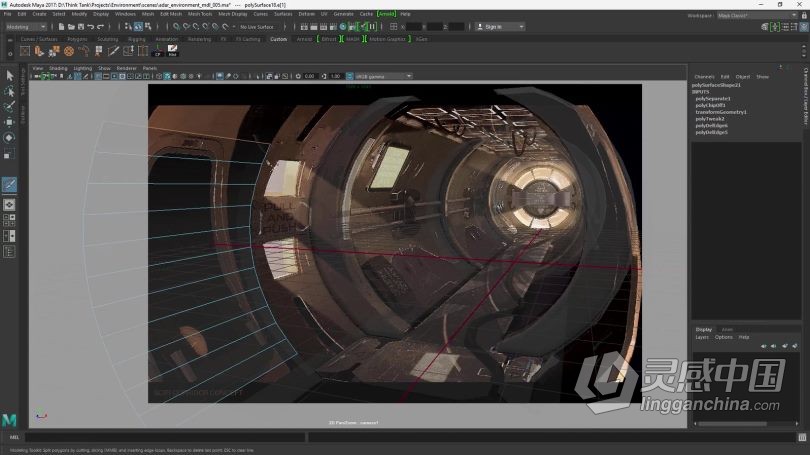This screenshot has width=810, height=455.
Task: Open the Modeling menu set dropdown
Action: tap(25, 26)
